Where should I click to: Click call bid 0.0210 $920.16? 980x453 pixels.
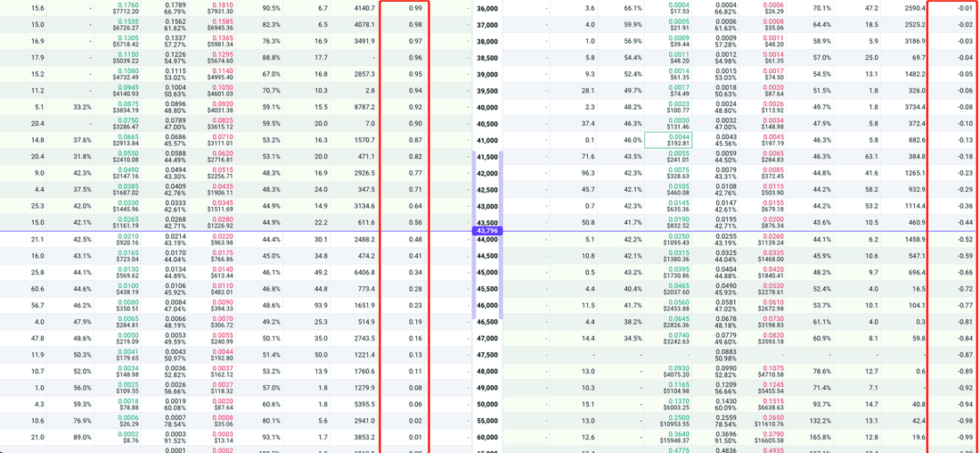coord(127,239)
